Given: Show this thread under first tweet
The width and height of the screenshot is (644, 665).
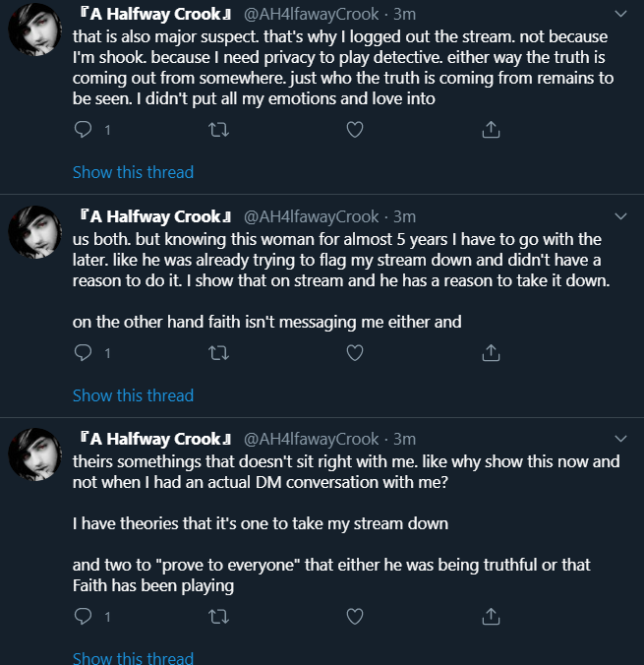Looking at the screenshot, I should click(x=133, y=172).
